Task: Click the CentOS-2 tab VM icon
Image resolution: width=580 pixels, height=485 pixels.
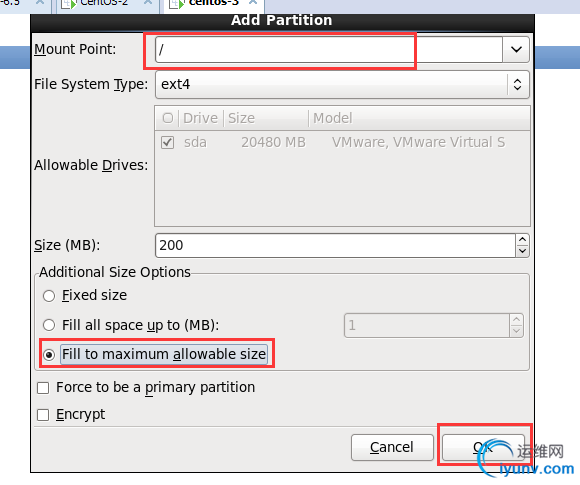Action: point(69,4)
